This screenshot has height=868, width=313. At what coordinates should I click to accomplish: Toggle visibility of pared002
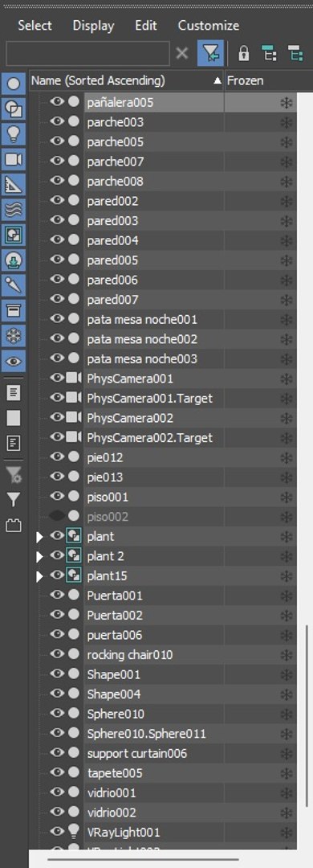tap(57, 200)
